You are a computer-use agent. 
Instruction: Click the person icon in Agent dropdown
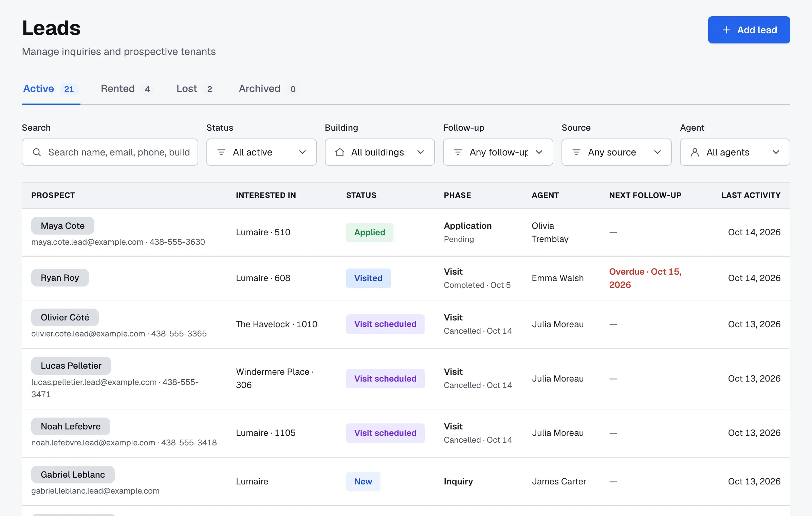[x=695, y=152]
